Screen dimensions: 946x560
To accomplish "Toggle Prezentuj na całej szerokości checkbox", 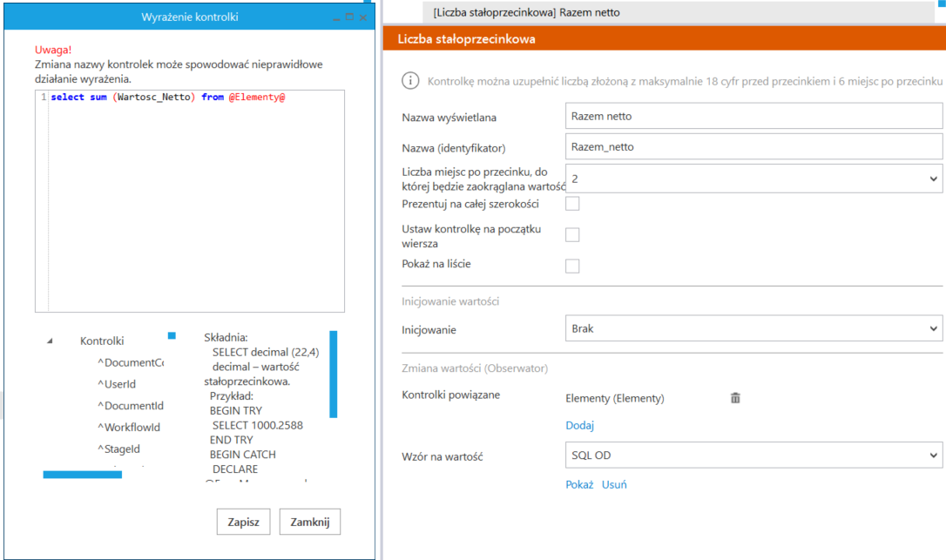I will (572, 204).
